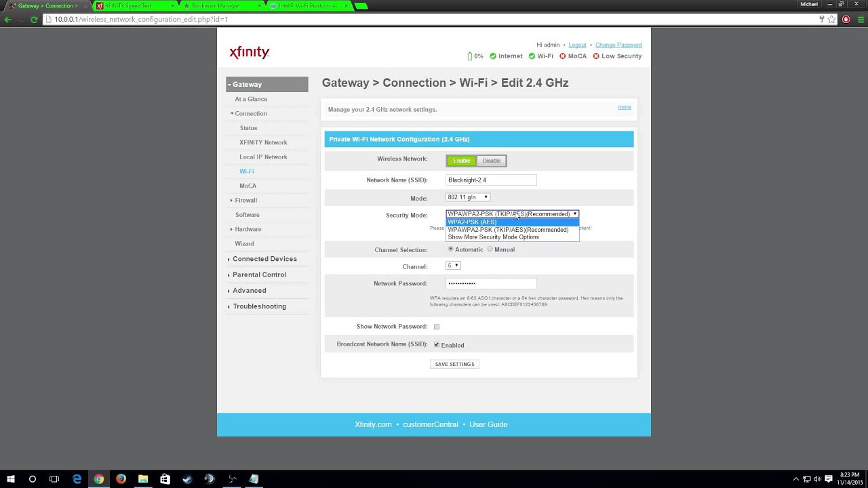Screen dimensions: 868x488
Task: Expand Parental Control section
Action: point(258,274)
